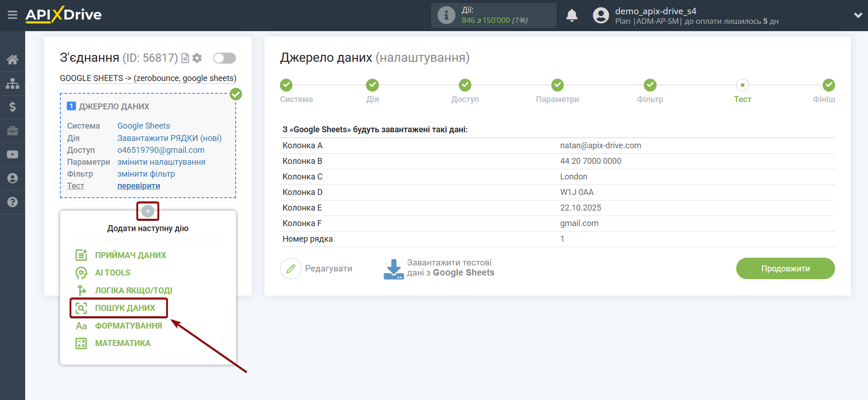The image size is (868, 400).
Task: Click the 'London' value
Action: pyautogui.click(x=573, y=177)
